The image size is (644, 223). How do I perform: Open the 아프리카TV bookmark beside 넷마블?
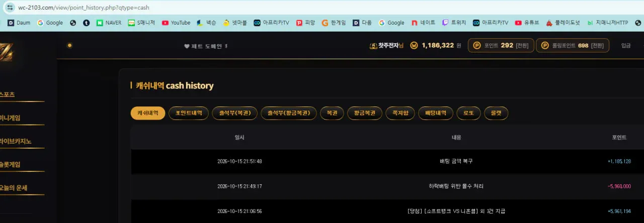click(x=271, y=23)
